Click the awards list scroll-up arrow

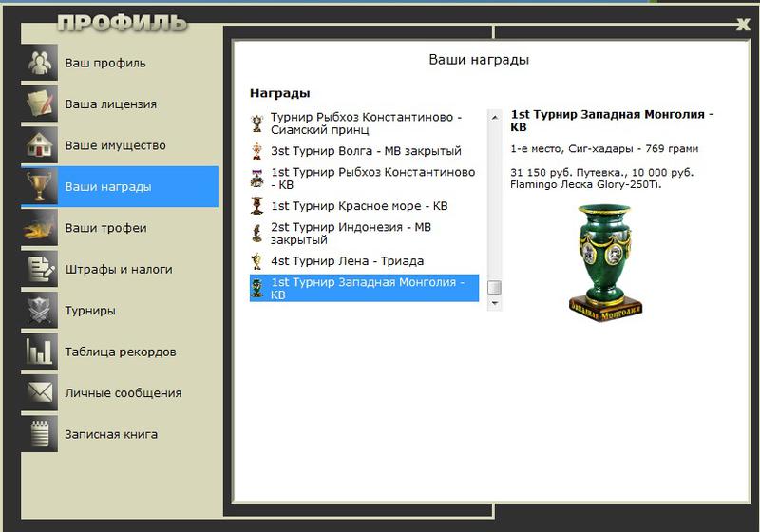point(494,117)
